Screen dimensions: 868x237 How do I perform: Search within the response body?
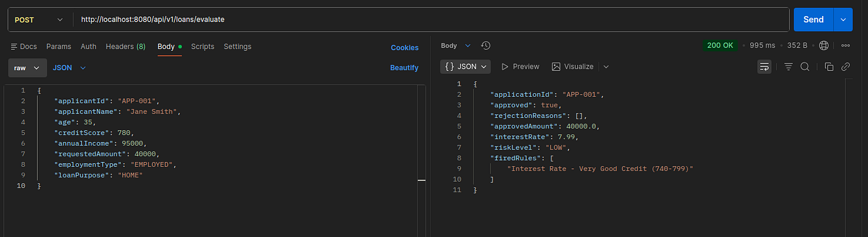pyautogui.click(x=805, y=66)
